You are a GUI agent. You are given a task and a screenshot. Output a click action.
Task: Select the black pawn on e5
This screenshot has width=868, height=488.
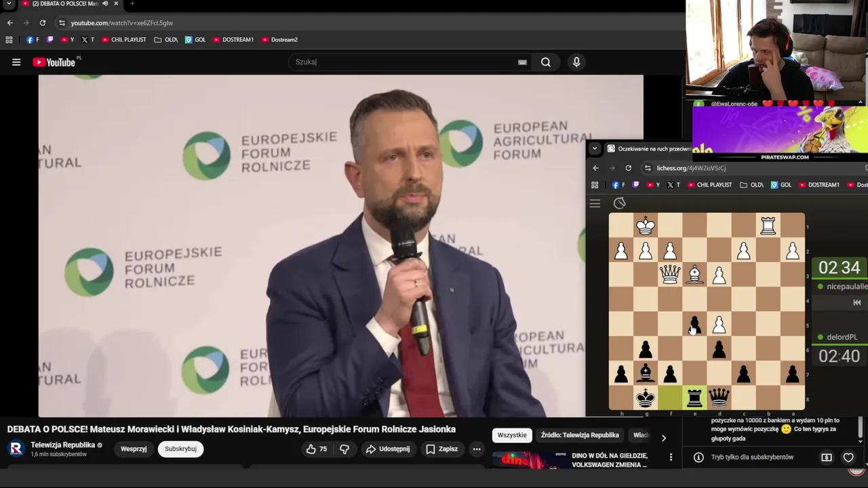694,324
